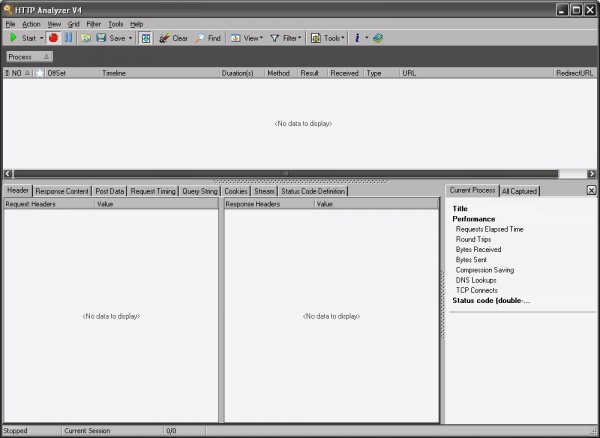Click the Open file folder icon

coord(86,38)
